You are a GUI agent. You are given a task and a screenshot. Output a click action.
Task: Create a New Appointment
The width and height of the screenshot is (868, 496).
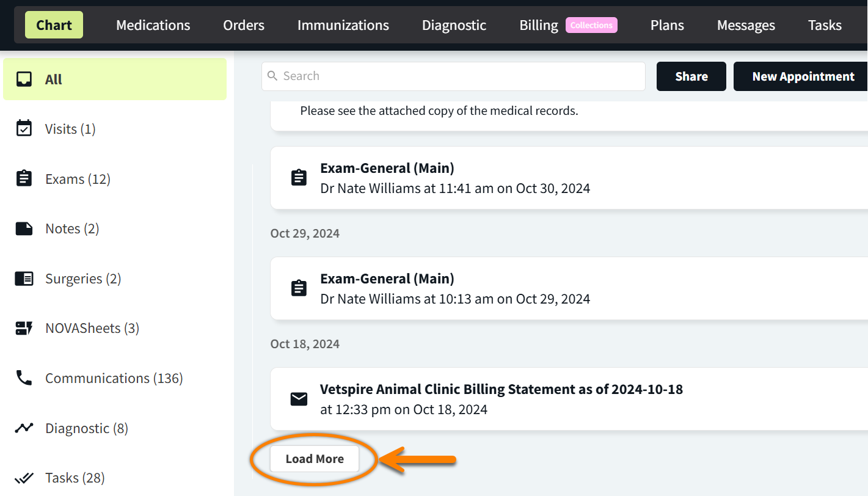801,76
